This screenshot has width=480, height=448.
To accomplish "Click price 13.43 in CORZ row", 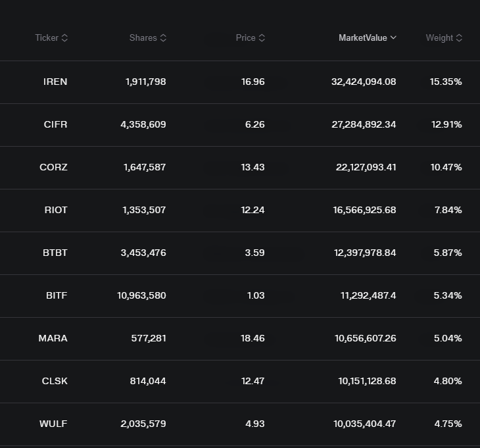I will click(252, 167).
